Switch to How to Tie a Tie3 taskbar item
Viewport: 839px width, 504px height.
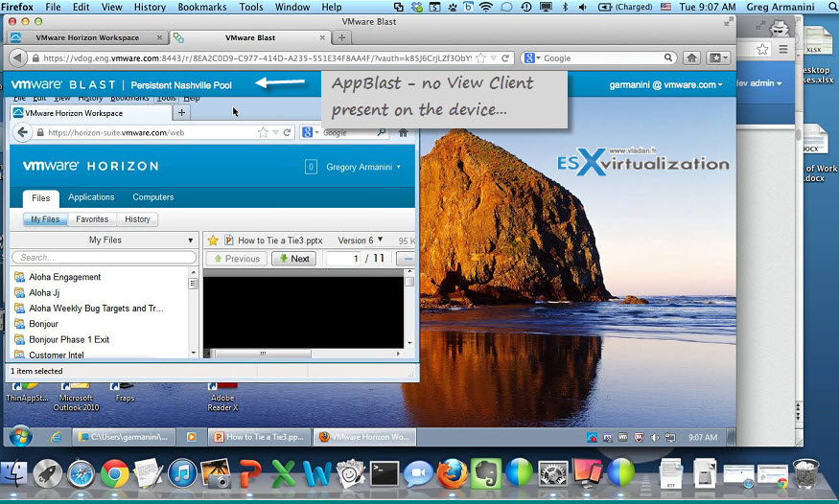point(259,437)
